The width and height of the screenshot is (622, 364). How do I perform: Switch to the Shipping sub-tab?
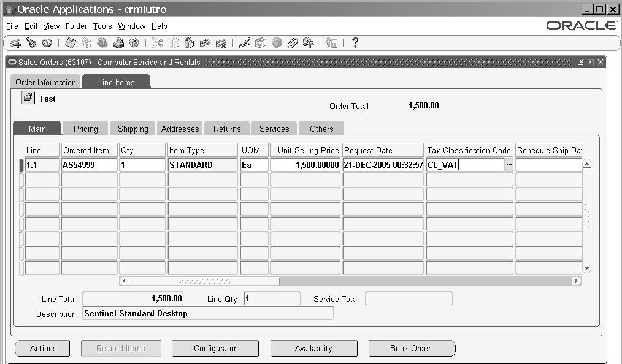(133, 129)
